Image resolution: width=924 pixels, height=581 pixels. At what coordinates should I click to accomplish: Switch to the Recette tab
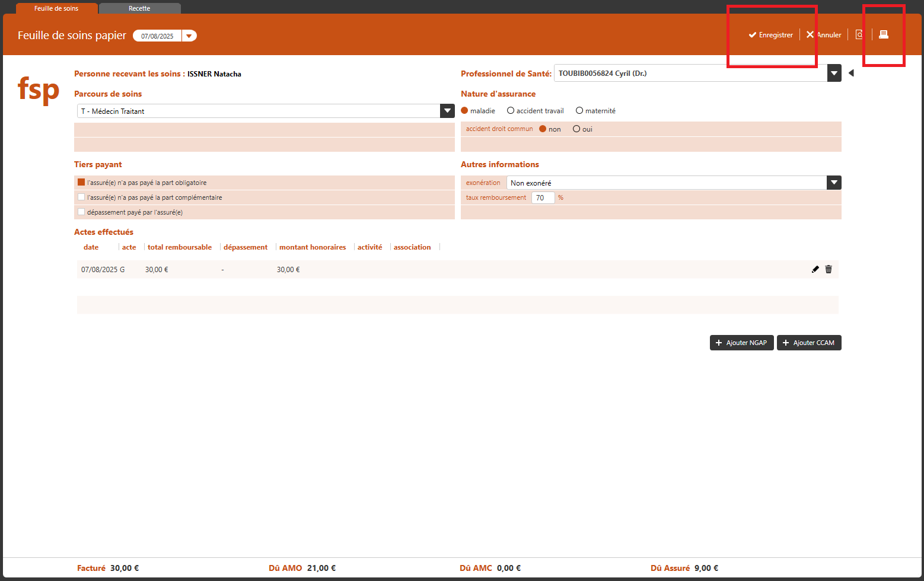139,8
